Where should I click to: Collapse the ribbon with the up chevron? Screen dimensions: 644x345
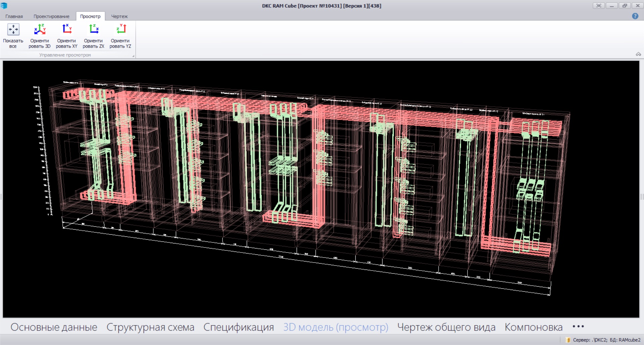(x=638, y=54)
